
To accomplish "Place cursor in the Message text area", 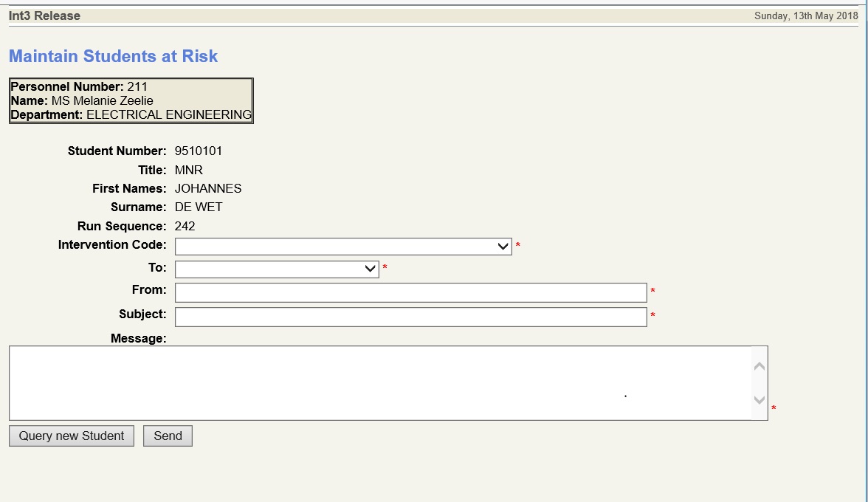I will point(380,383).
